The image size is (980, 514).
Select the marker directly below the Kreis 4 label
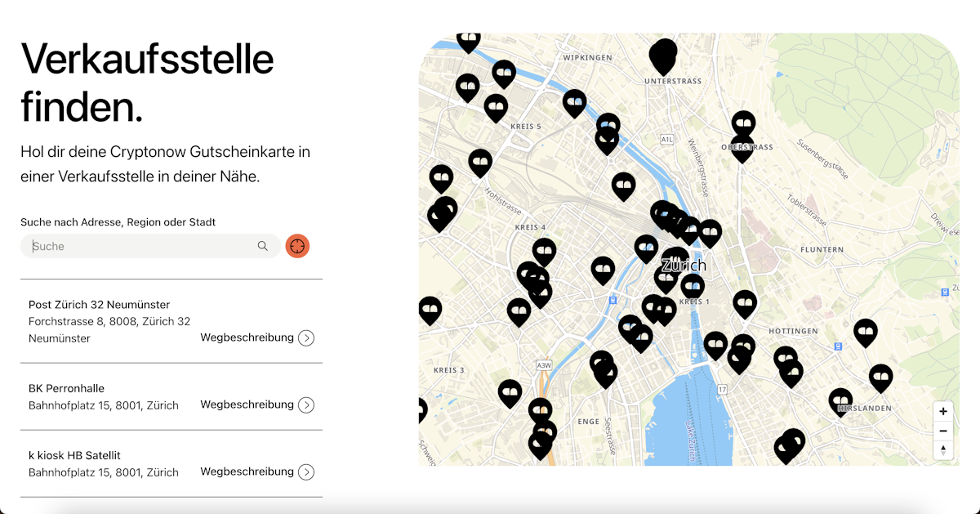(544, 253)
